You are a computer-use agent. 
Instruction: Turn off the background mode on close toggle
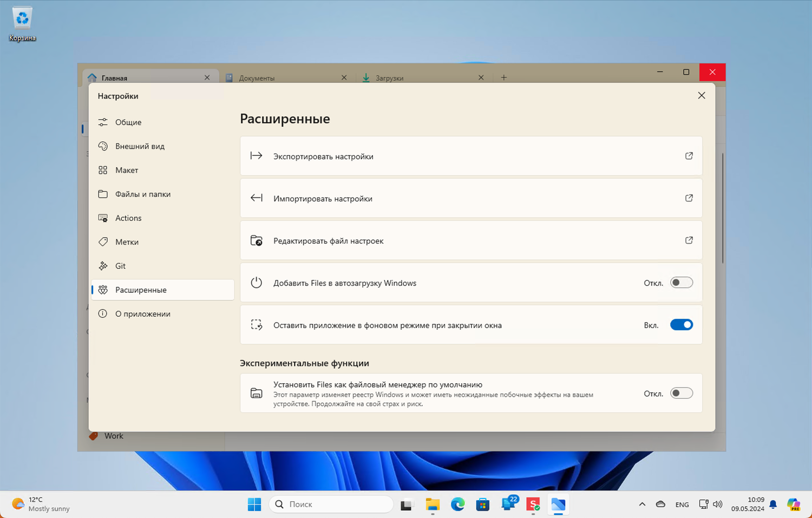(682, 325)
